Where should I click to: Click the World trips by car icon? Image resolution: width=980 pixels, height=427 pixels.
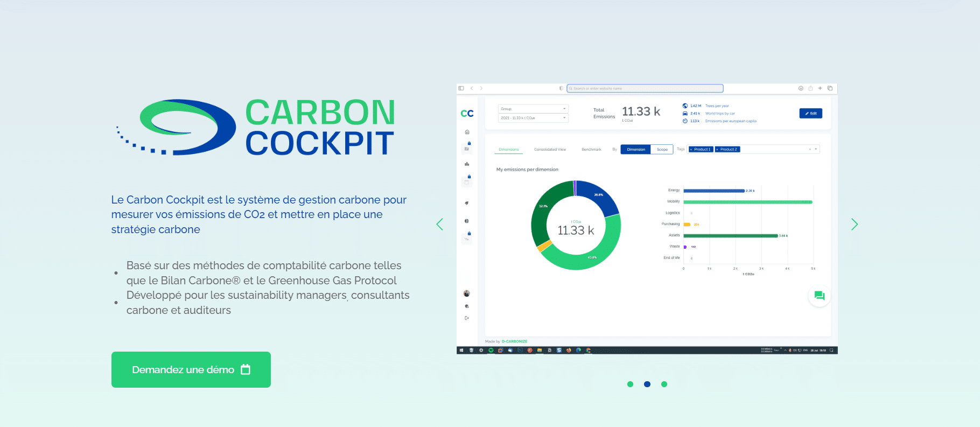tap(685, 114)
